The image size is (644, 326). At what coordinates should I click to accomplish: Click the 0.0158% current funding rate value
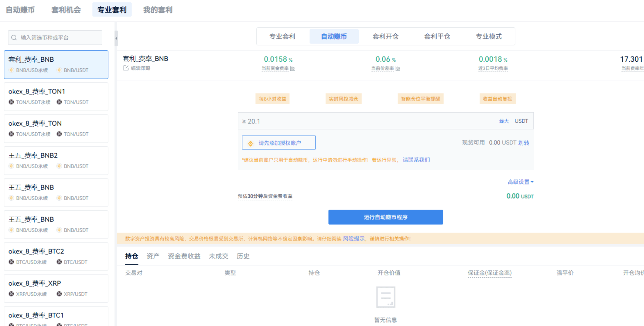pos(278,59)
